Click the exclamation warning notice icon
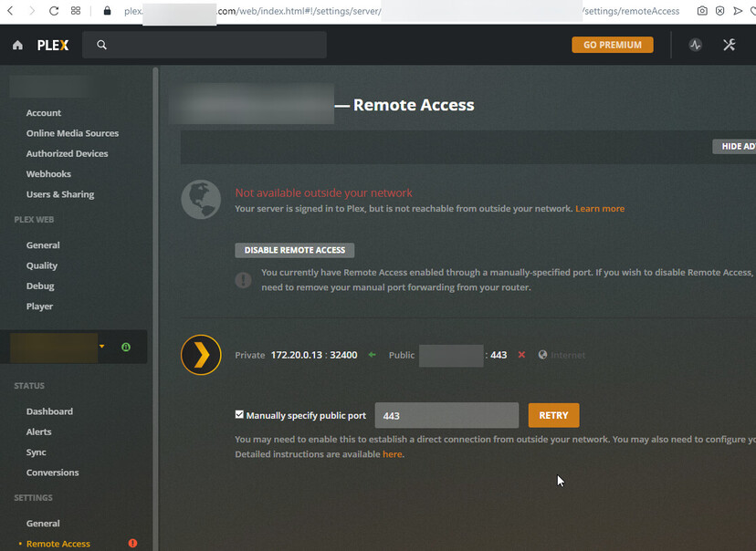 pos(244,280)
